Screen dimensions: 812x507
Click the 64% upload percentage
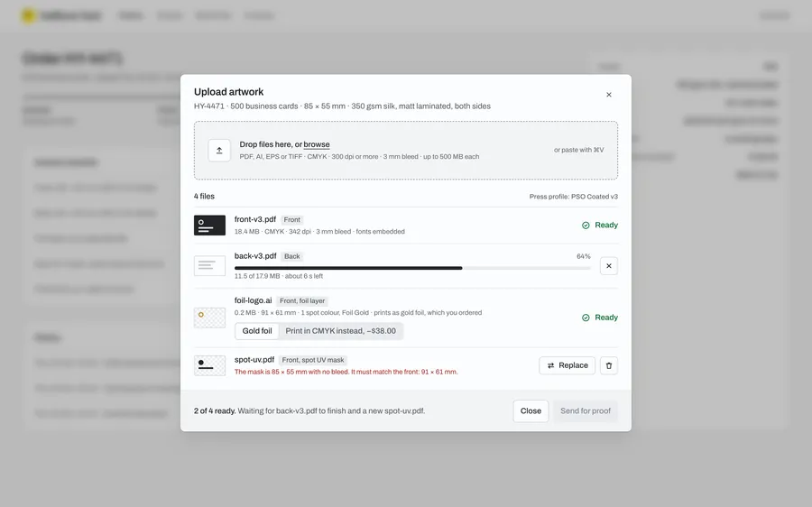tap(583, 256)
